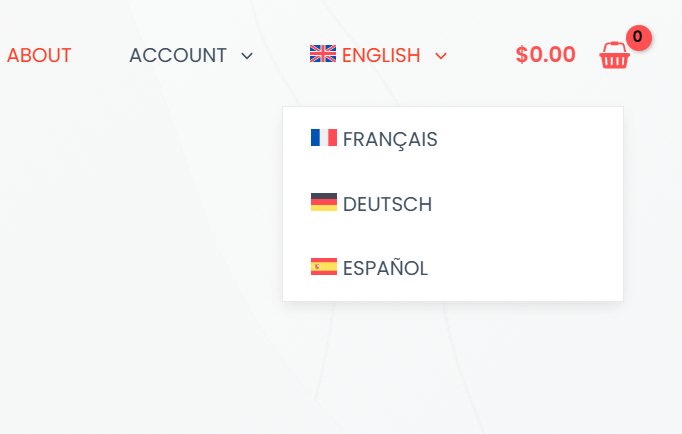Click the UK flag icon
The image size is (682, 434).
(323, 53)
